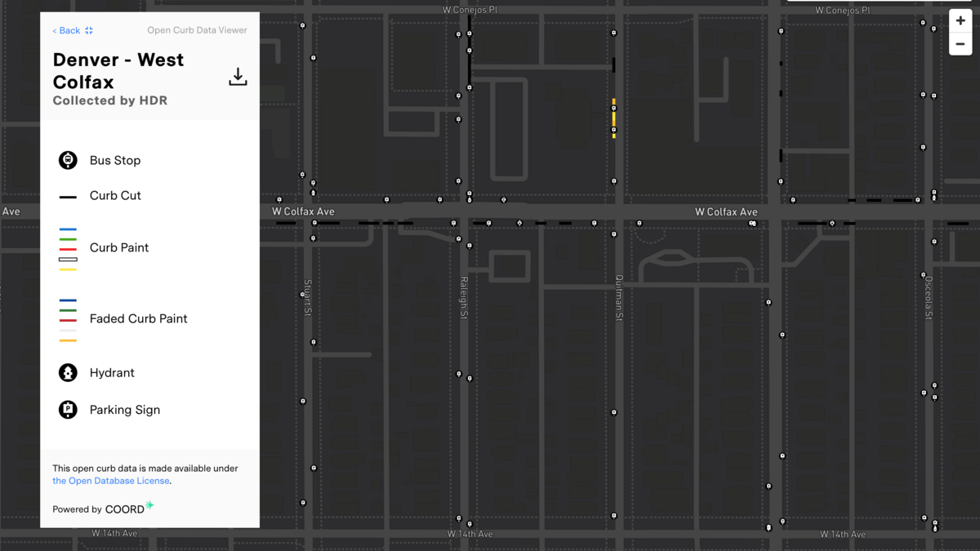Click the Denver - West Colfax title
This screenshot has height=551, width=980.
pyautogui.click(x=118, y=70)
